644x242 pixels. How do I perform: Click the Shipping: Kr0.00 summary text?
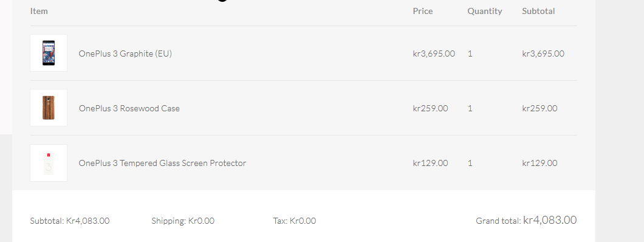pos(183,221)
